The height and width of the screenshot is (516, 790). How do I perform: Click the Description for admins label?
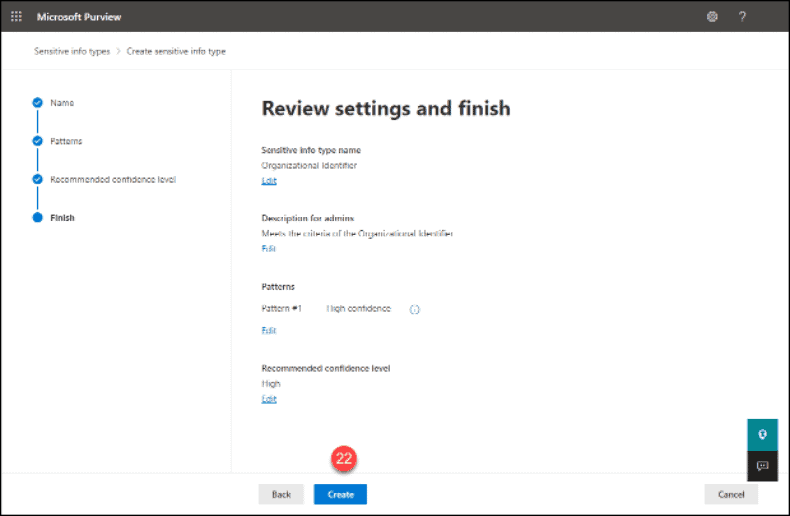308,218
